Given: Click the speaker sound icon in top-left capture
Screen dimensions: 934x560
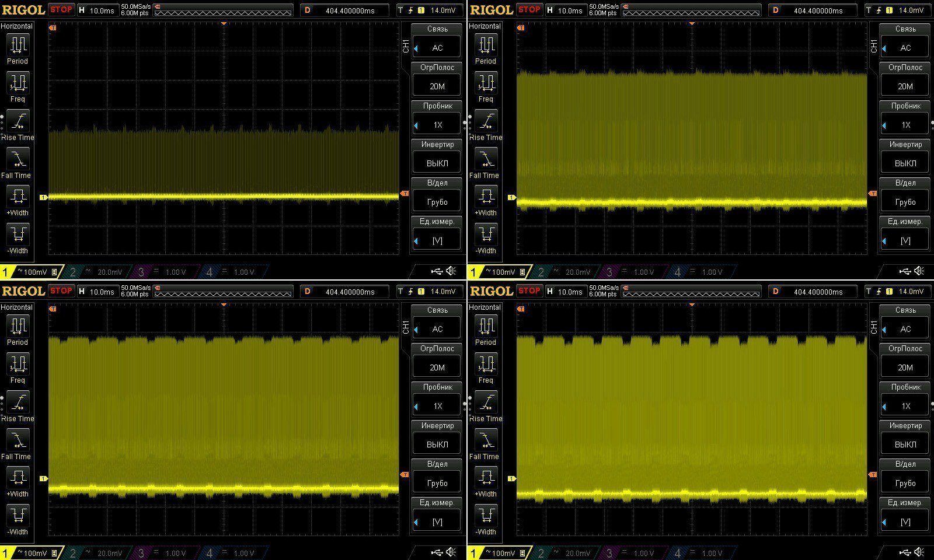Looking at the screenshot, I should click(451, 271).
